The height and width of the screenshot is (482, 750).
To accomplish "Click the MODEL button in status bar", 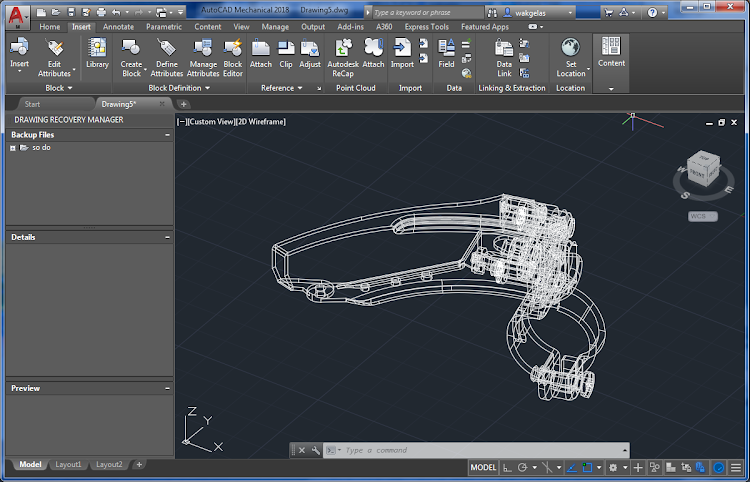I will point(483,467).
